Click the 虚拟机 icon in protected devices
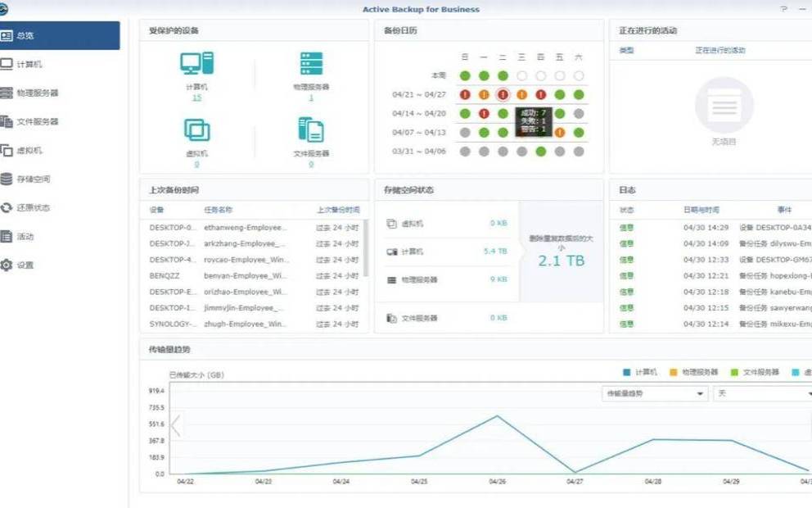 pos(196,130)
